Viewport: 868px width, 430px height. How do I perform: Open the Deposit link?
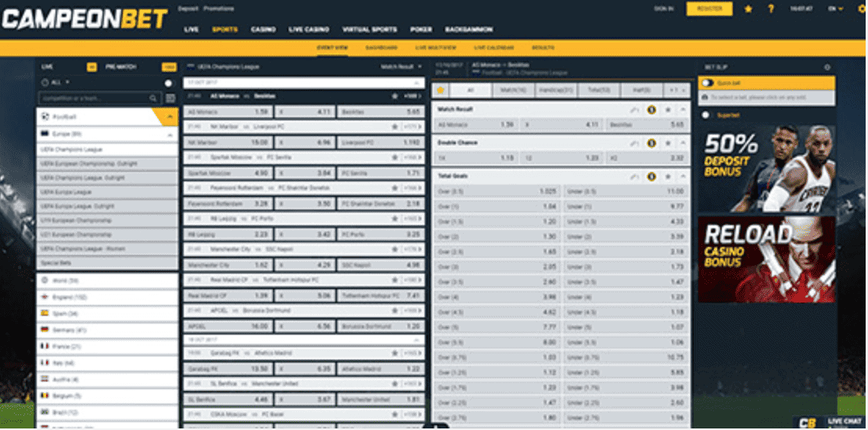point(188,9)
